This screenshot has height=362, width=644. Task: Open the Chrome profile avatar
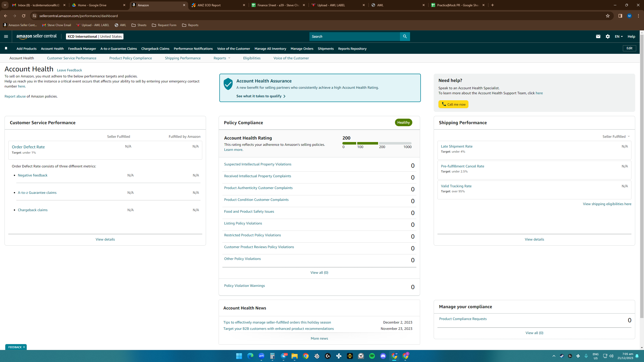click(629, 16)
